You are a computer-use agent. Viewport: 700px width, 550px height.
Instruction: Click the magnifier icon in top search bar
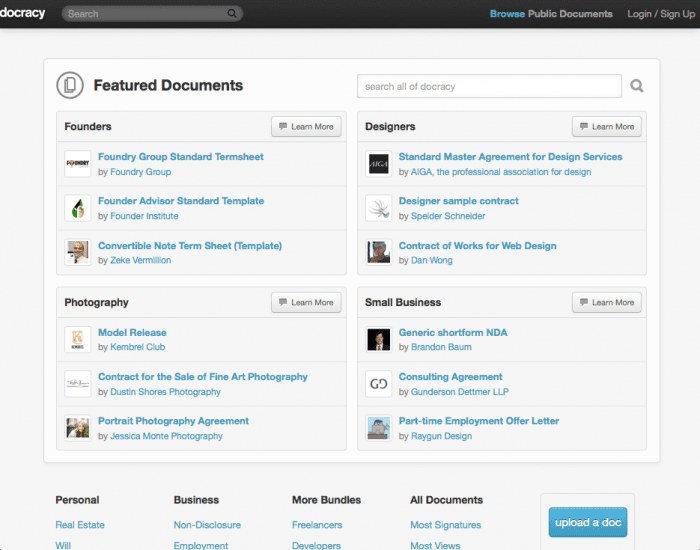point(232,14)
